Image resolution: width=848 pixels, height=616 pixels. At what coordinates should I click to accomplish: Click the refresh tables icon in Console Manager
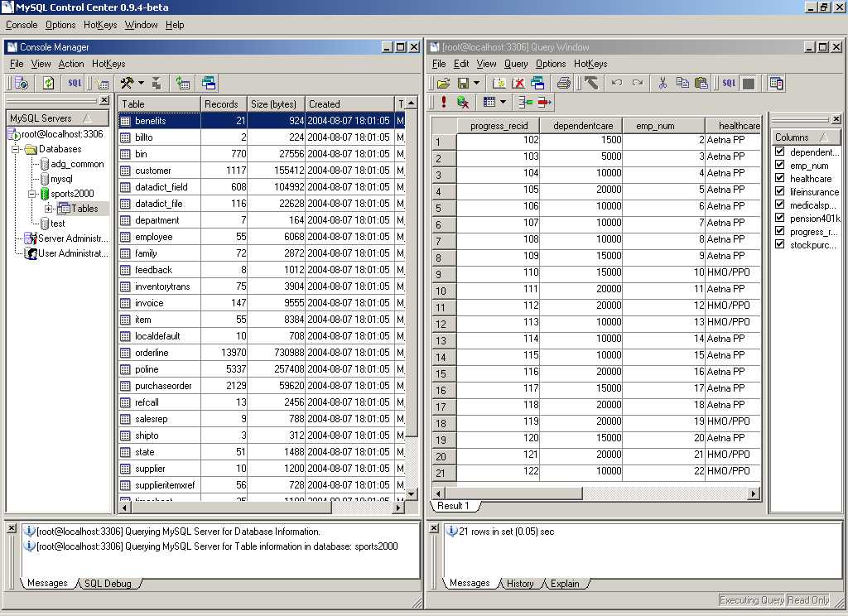(183, 84)
